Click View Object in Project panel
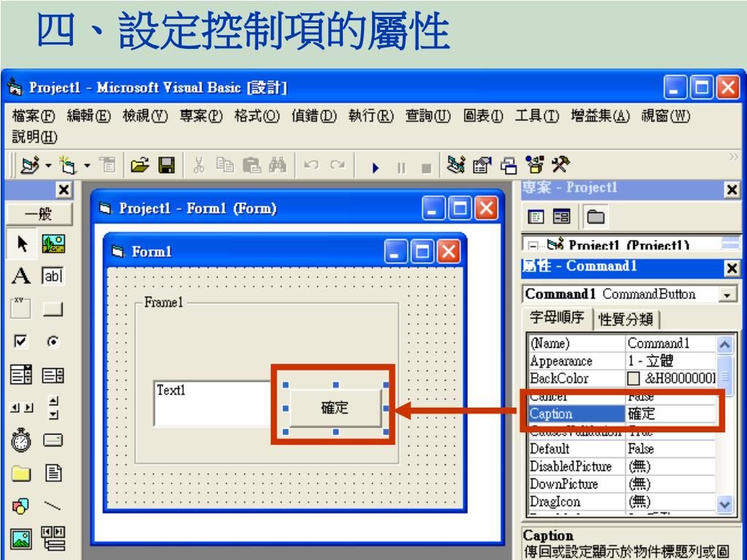Viewport: 747px width, 560px height. [562, 217]
